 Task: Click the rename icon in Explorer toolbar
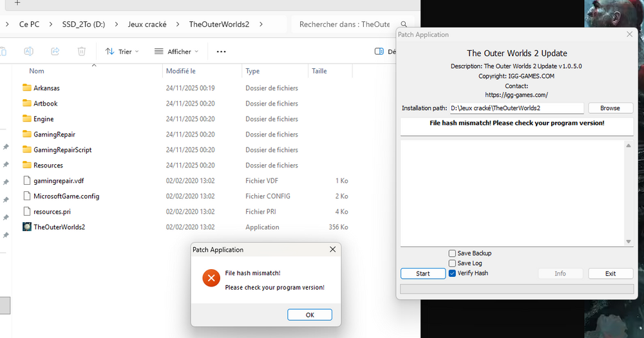29,52
